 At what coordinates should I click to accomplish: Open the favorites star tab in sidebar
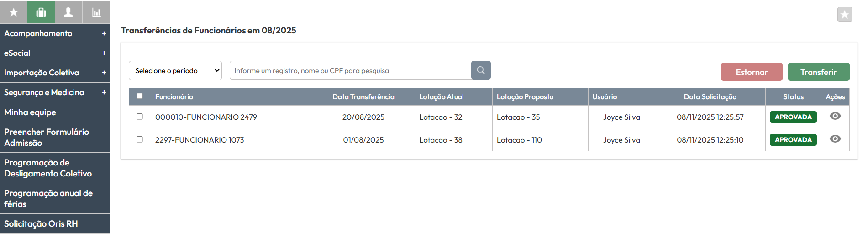(x=14, y=12)
